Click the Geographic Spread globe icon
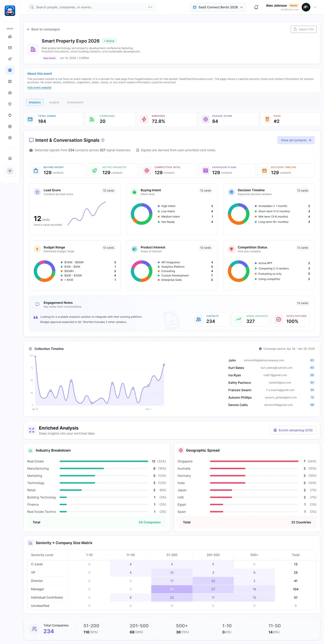Viewport: 324px width, 644px height. tap(181, 450)
